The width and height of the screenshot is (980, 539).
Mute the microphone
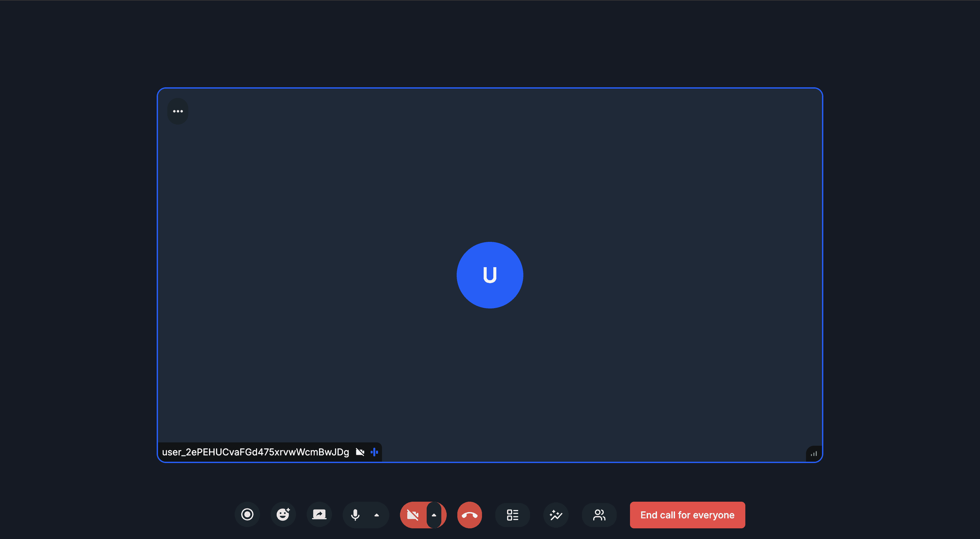355,515
